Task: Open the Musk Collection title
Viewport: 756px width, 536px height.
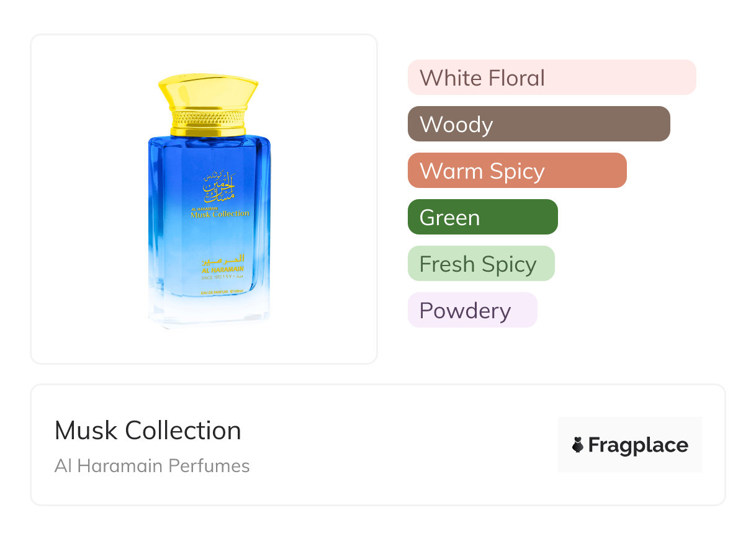Action: click(x=148, y=431)
